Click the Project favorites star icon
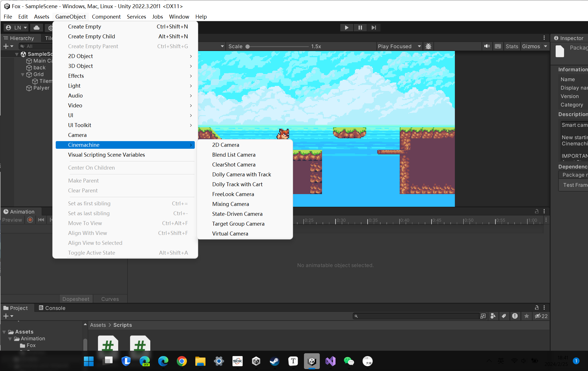The height and width of the screenshot is (371, 588). [526, 316]
